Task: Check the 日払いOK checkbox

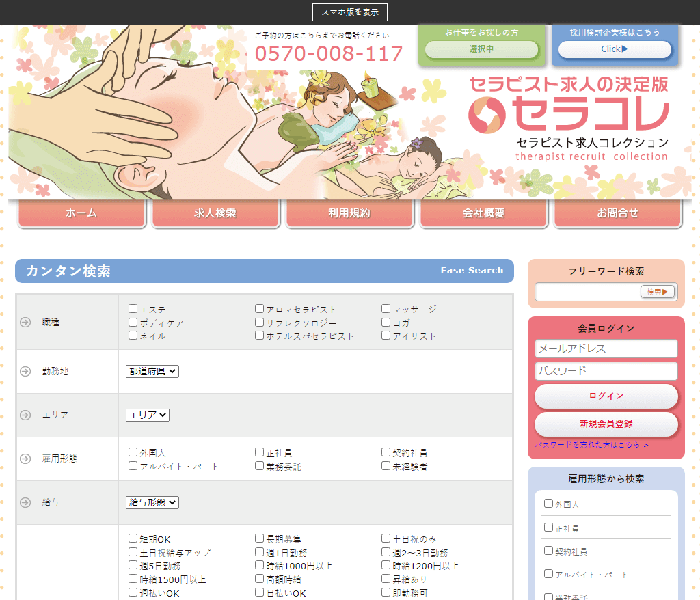Action: tap(259, 592)
